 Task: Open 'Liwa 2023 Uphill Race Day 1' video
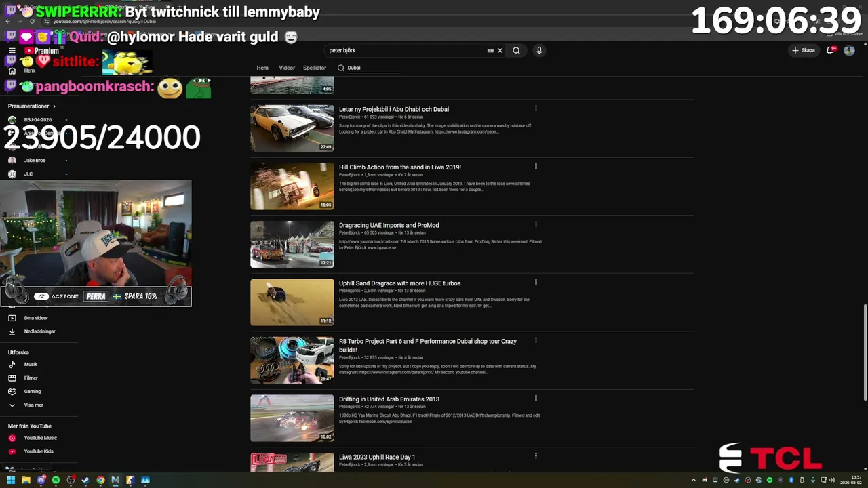tap(377, 457)
